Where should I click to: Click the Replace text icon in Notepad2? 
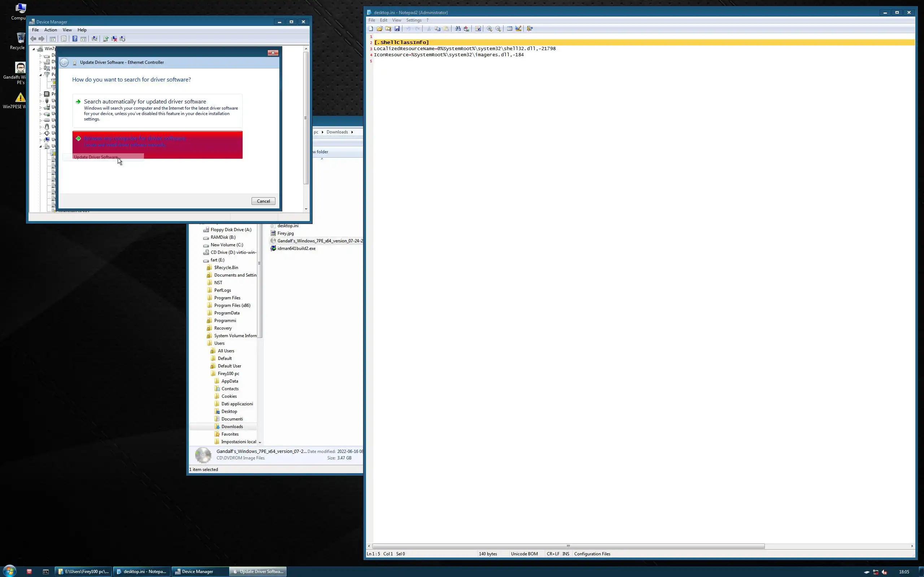pyautogui.click(x=466, y=28)
